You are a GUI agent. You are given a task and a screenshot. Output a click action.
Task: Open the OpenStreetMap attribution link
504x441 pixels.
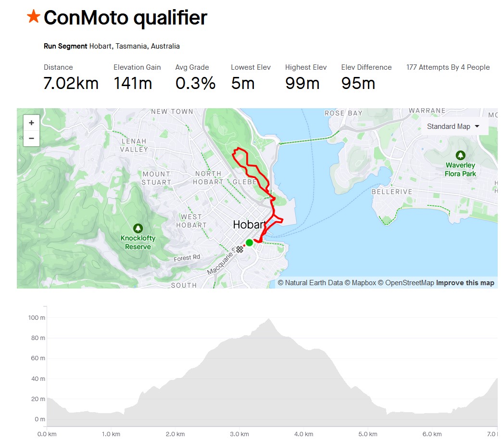pos(405,283)
